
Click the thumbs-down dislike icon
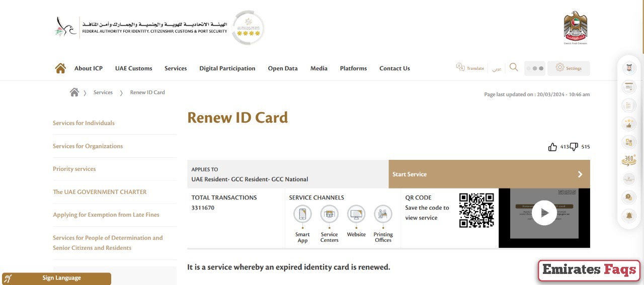click(574, 147)
